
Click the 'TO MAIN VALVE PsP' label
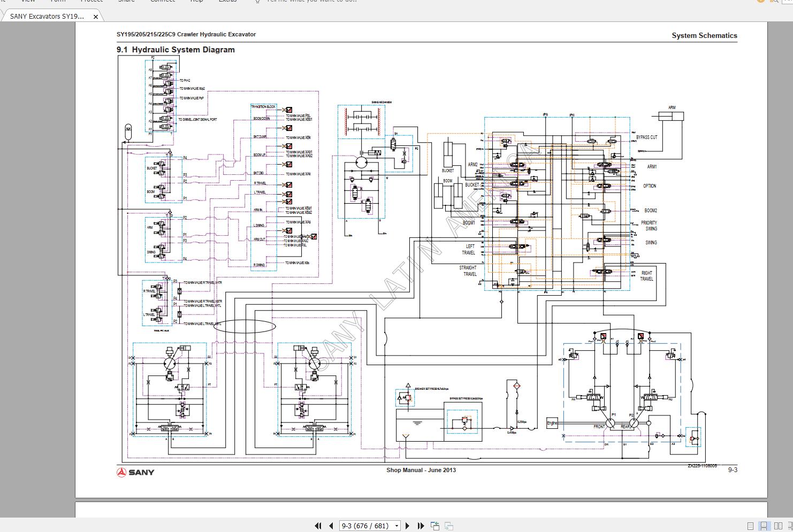point(192,98)
